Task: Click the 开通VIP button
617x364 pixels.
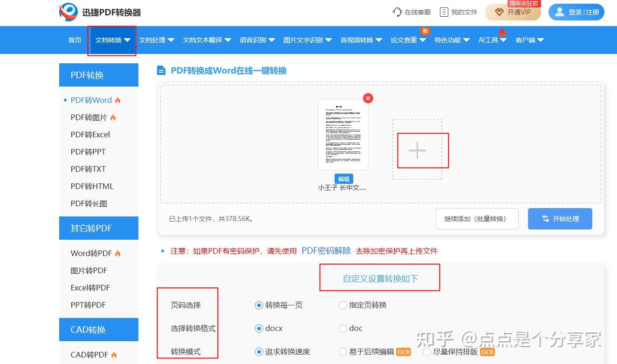Action: (x=513, y=12)
